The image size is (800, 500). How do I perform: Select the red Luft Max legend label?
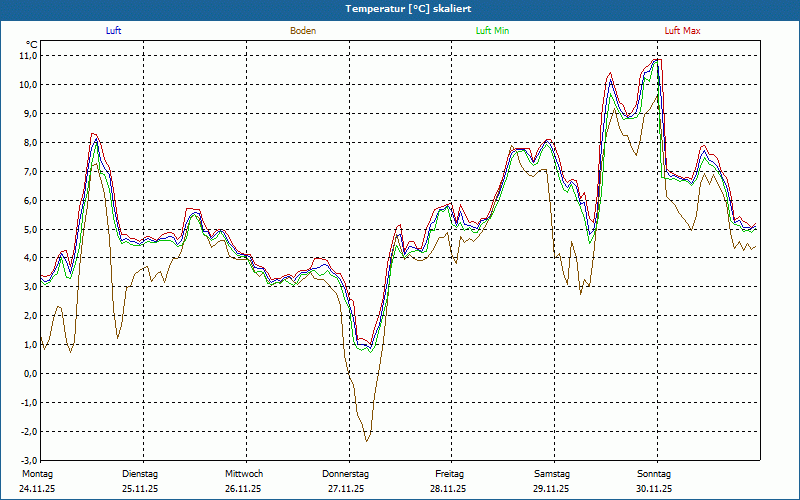(x=682, y=31)
